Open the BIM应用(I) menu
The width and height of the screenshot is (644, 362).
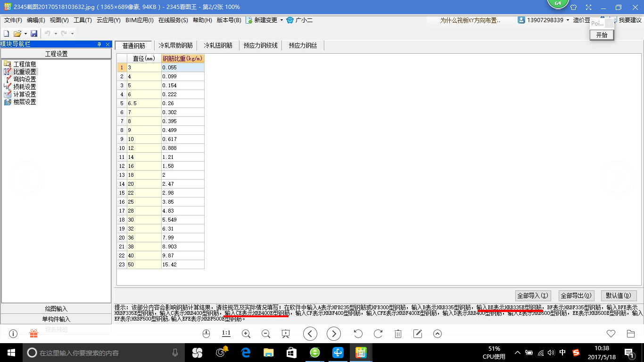(139, 20)
